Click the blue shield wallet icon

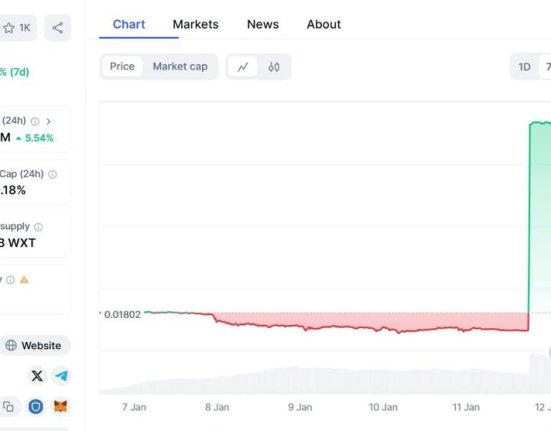click(x=35, y=407)
